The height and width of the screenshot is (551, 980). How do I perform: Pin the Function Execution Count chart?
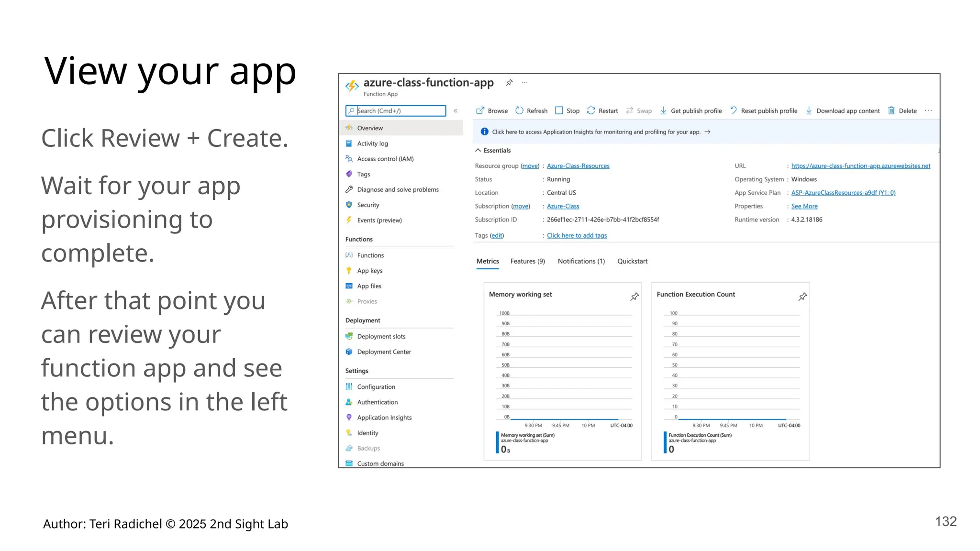point(802,297)
